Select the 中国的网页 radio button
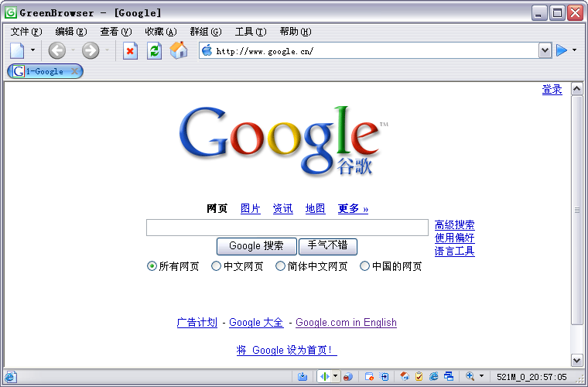This screenshot has height=387, width=588. 364,266
